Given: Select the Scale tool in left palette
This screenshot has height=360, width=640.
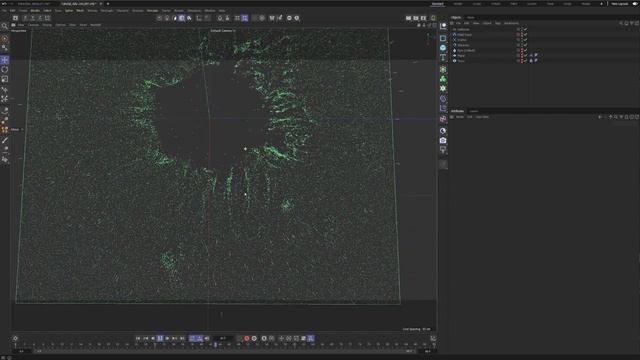Looking at the screenshot, I should click(x=5, y=79).
